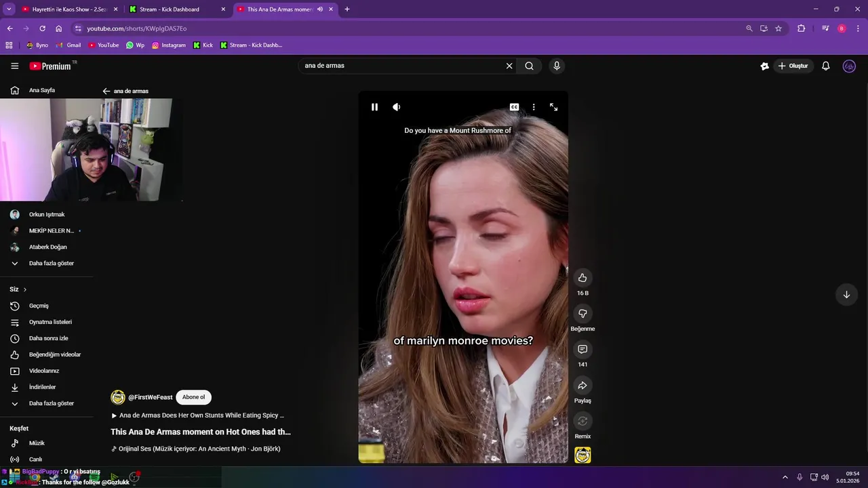This screenshot has width=868, height=488.
Task: Open the taskbar volume control
Action: (825, 477)
